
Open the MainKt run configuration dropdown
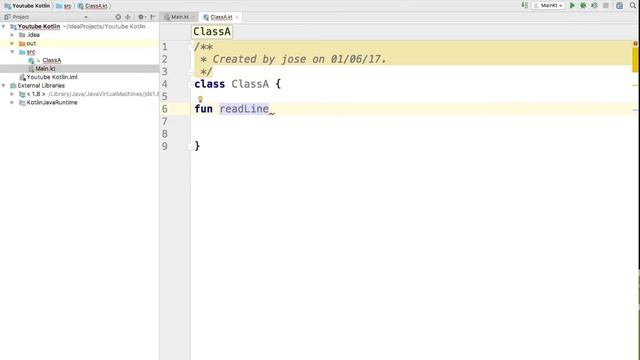pos(548,5)
